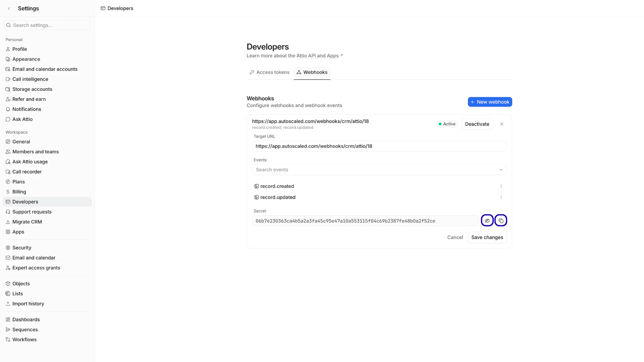Open Call intelligence settings via its icon
This screenshot has height=362, width=644.
point(8,79)
